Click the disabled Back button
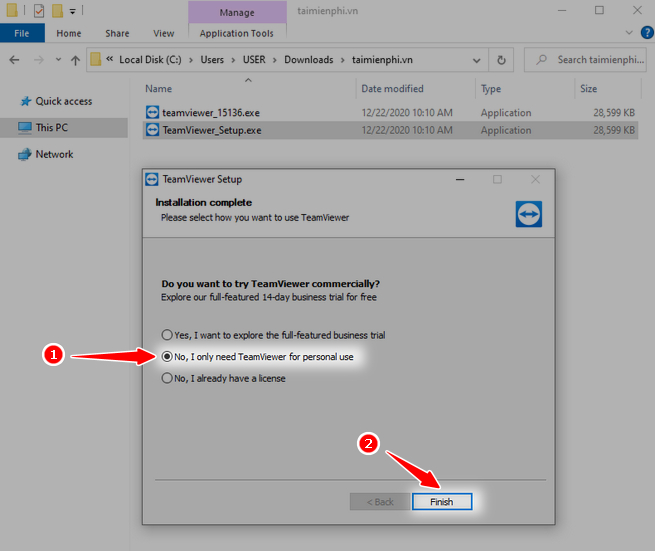655x551 pixels. [380, 501]
